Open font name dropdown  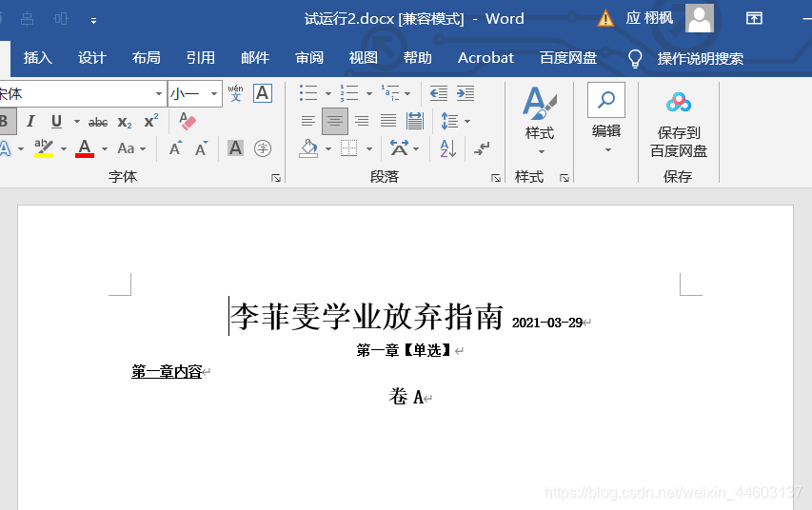[159, 93]
